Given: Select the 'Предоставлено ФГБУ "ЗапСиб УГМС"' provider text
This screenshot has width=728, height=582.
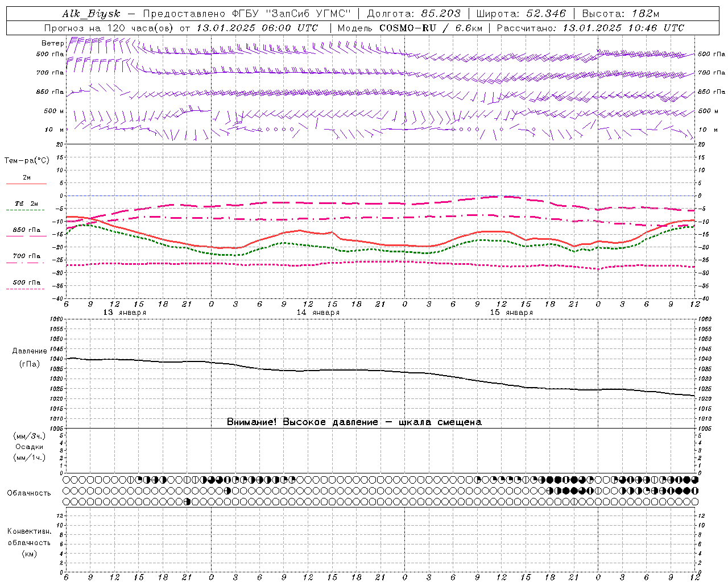Looking at the screenshot, I should click(x=247, y=14).
